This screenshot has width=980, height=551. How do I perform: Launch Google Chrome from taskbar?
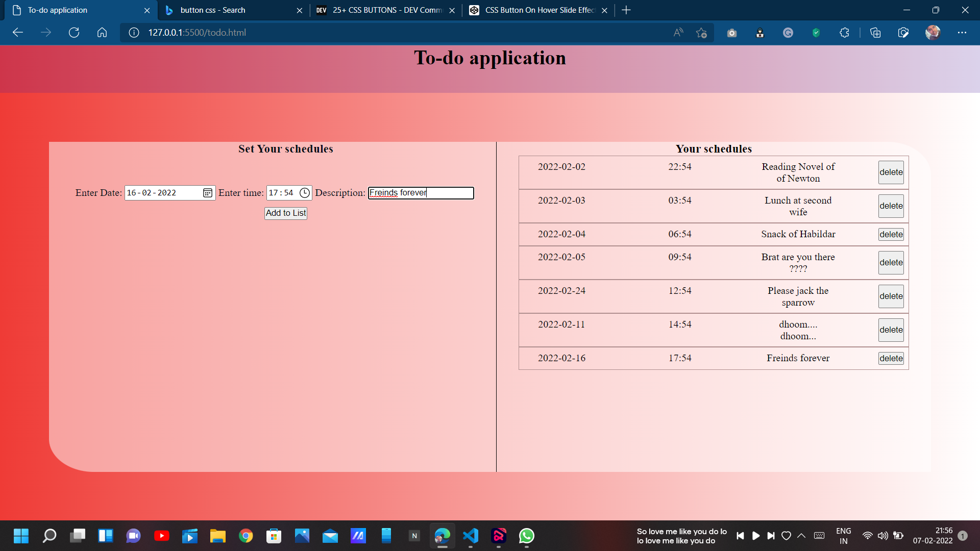click(246, 536)
